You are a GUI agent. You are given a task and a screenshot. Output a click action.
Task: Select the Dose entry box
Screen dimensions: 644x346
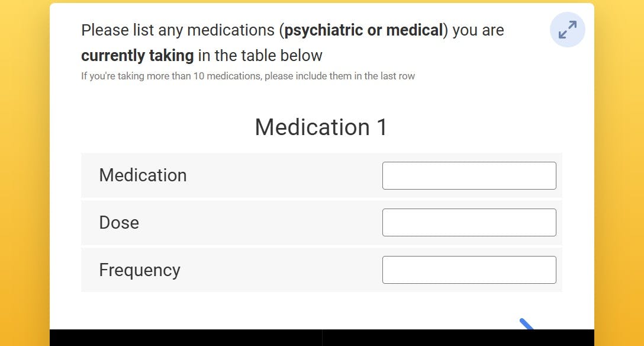[469, 222]
